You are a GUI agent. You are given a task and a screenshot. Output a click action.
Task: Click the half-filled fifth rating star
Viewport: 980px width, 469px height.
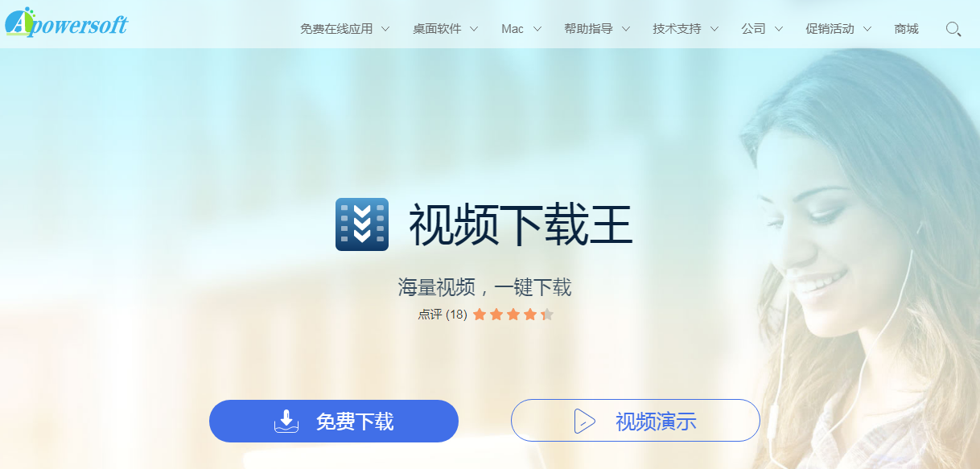pos(547,314)
